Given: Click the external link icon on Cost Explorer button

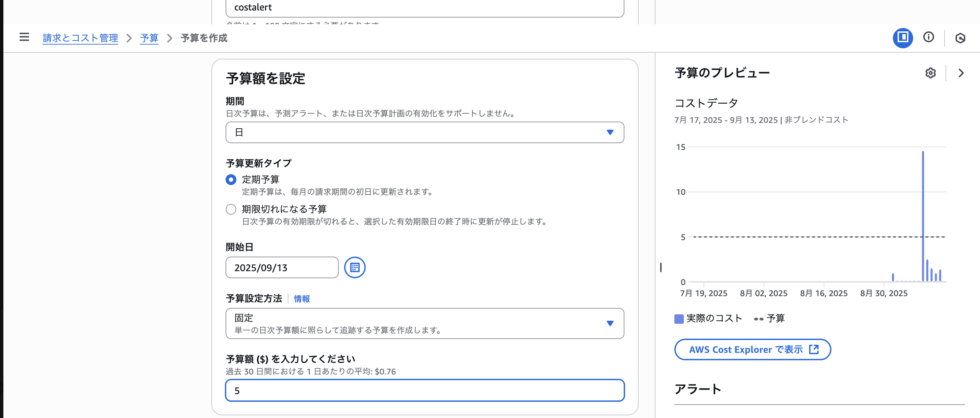Looking at the screenshot, I should (x=814, y=349).
